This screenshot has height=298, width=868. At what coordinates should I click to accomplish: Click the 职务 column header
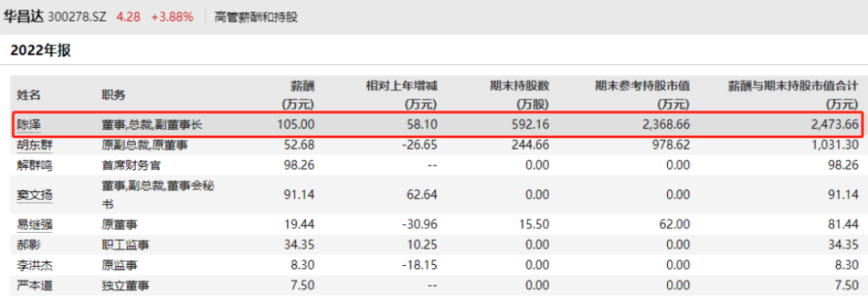[x=113, y=95]
